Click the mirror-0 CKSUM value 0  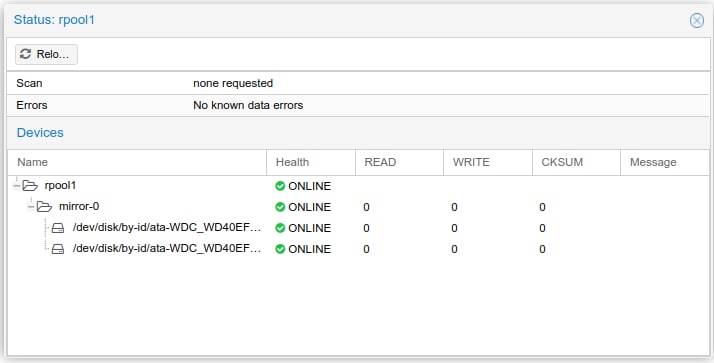[542, 207]
